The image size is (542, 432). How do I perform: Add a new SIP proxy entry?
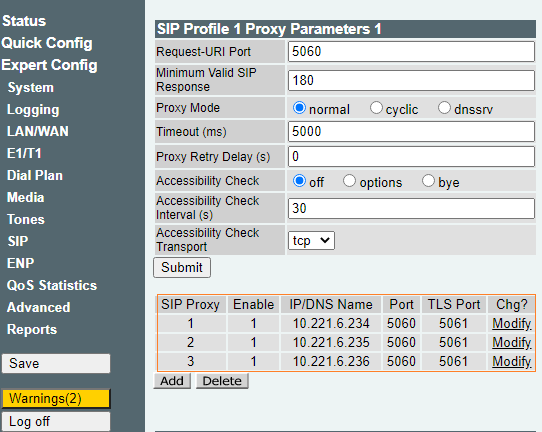coord(172,381)
